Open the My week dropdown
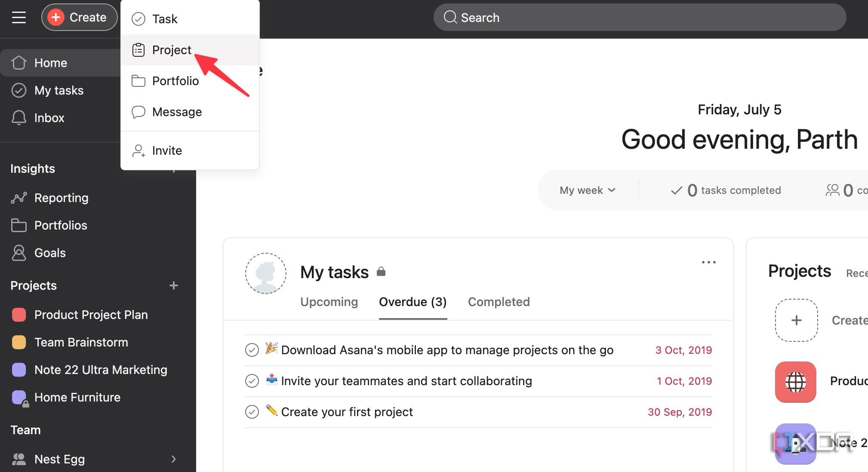This screenshot has height=472, width=868. pos(588,190)
